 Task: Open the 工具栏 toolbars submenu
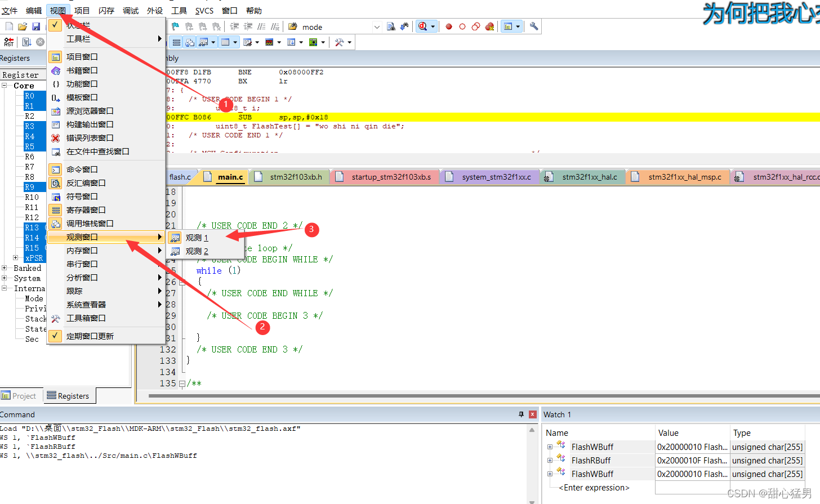click(x=106, y=39)
